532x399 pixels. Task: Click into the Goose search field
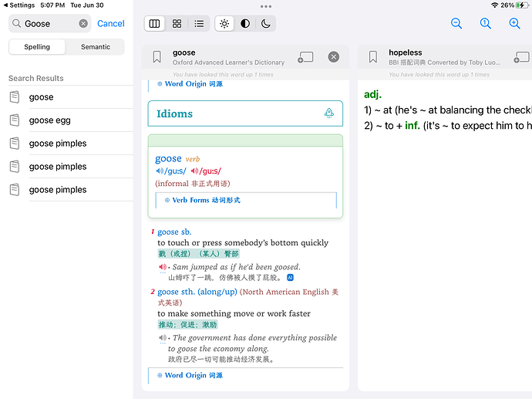[50, 23]
